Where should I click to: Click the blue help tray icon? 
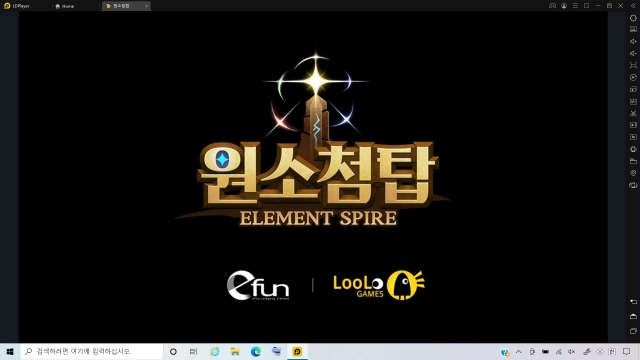[505, 352]
